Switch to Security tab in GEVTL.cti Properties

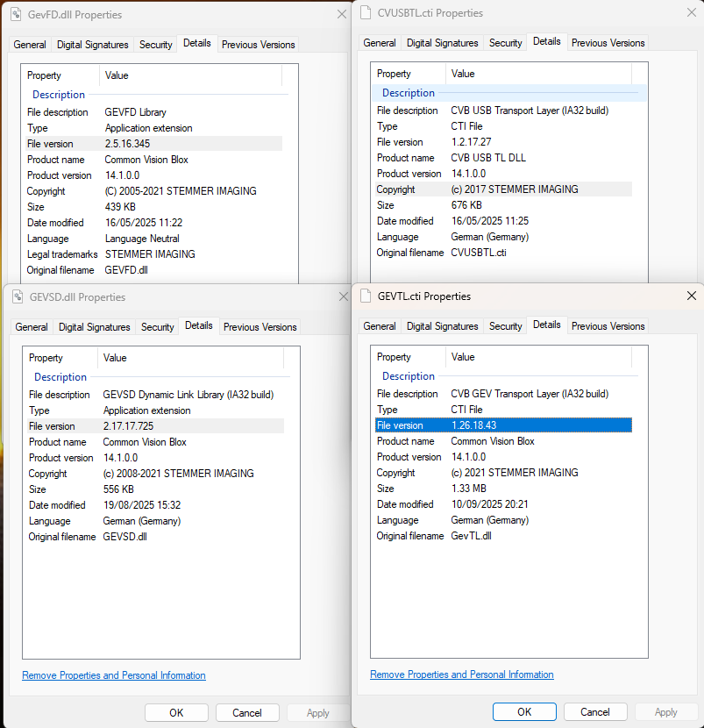(505, 326)
